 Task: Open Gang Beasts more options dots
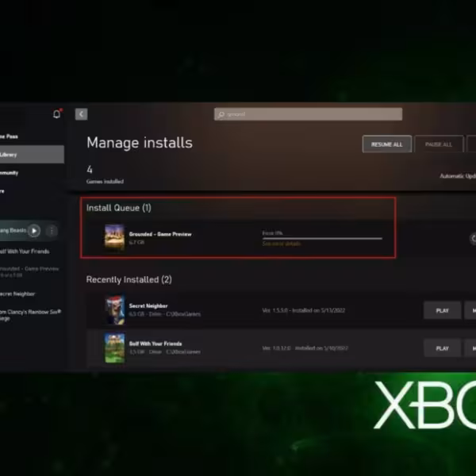[52, 231]
